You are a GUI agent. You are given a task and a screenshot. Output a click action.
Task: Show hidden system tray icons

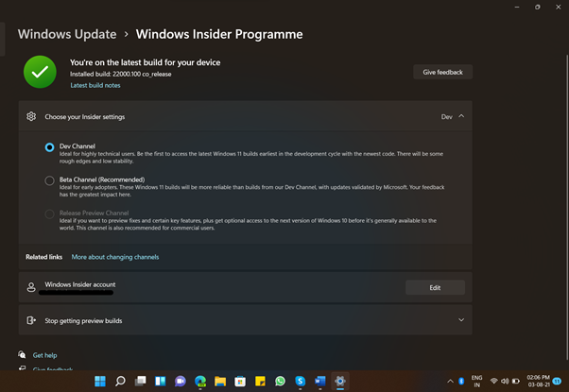(450, 381)
